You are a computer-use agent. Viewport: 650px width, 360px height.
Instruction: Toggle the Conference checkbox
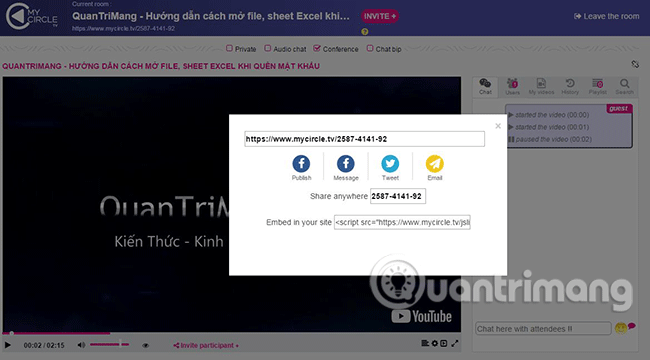(x=317, y=49)
